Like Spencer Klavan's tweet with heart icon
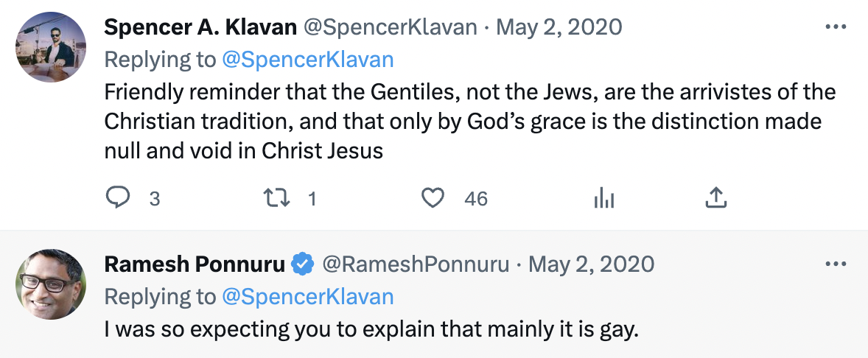 coord(433,197)
